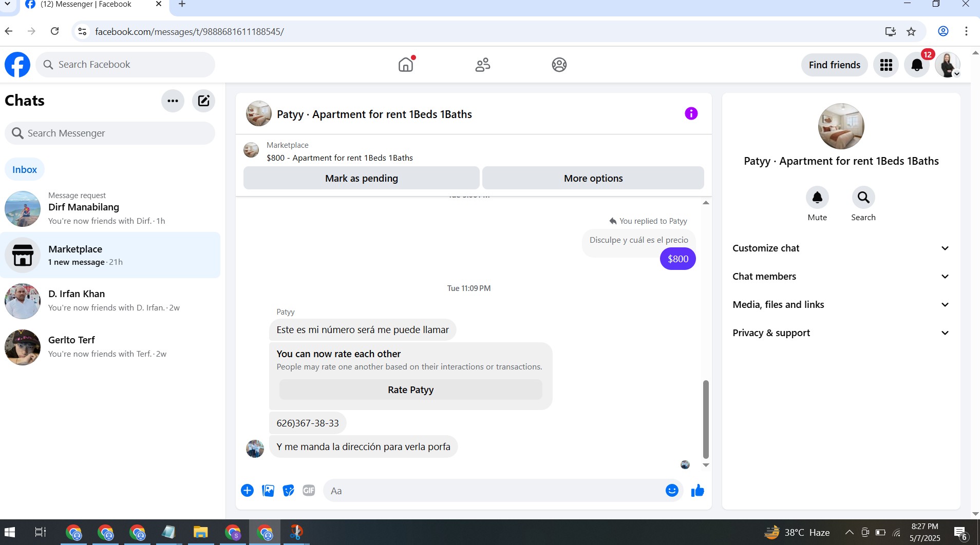Image resolution: width=980 pixels, height=545 pixels.
Task: Open Task View on taskbar
Action: 41,532
